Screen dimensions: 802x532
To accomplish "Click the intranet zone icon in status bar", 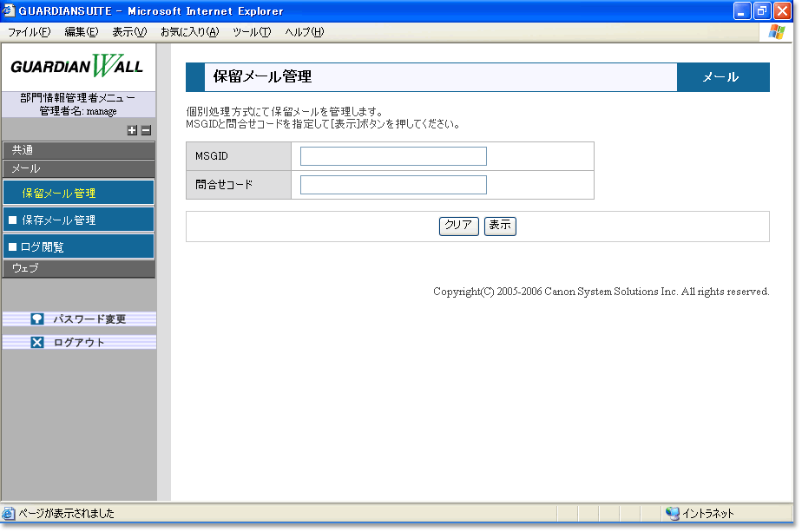I will point(672,513).
